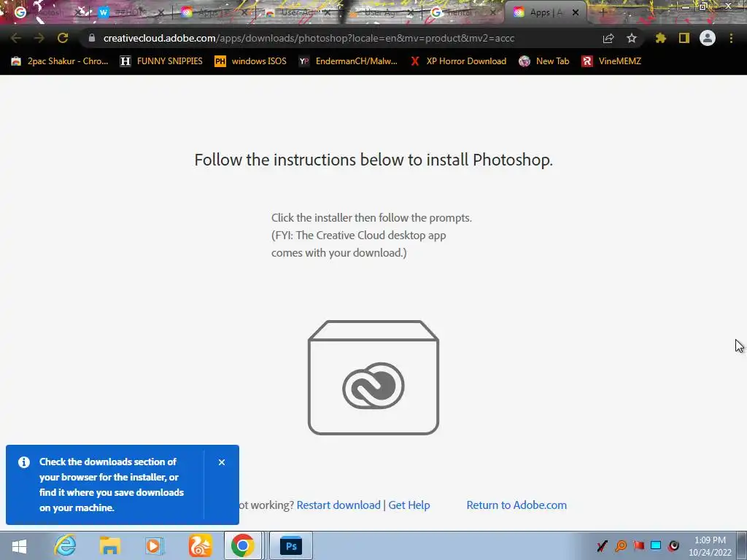Toggle the Chrome side panel
This screenshot has width=747, height=560.
tap(684, 39)
